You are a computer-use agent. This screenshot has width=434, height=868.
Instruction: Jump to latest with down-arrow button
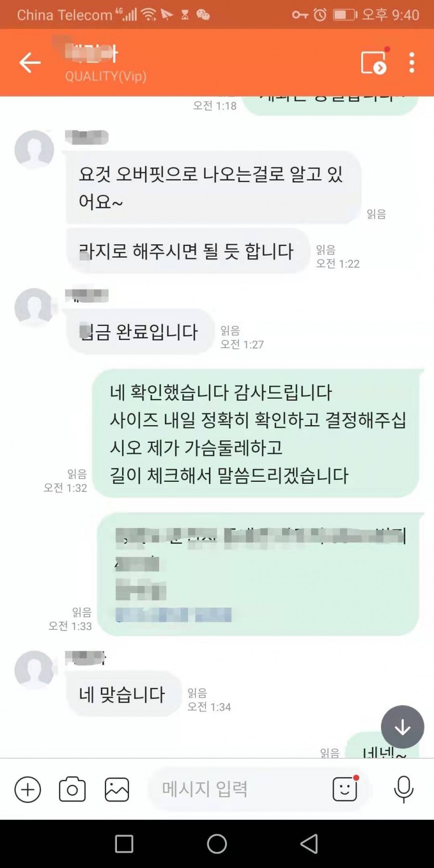pos(402,727)
